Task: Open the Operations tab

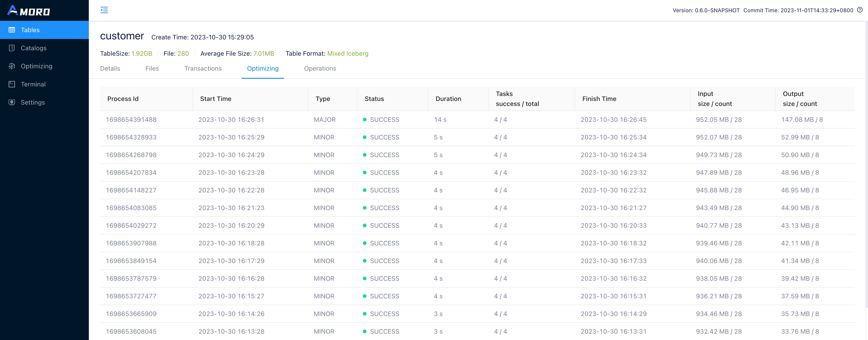Action: [320, 68]
